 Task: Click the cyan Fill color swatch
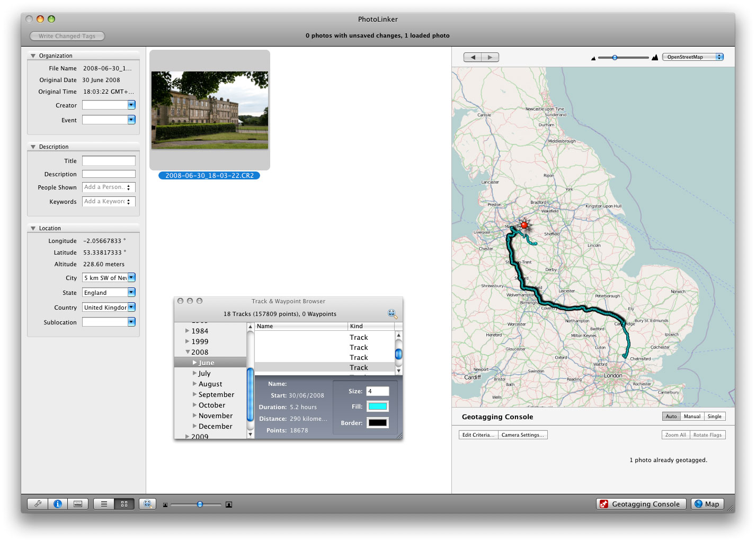click(x=377, y=406)
